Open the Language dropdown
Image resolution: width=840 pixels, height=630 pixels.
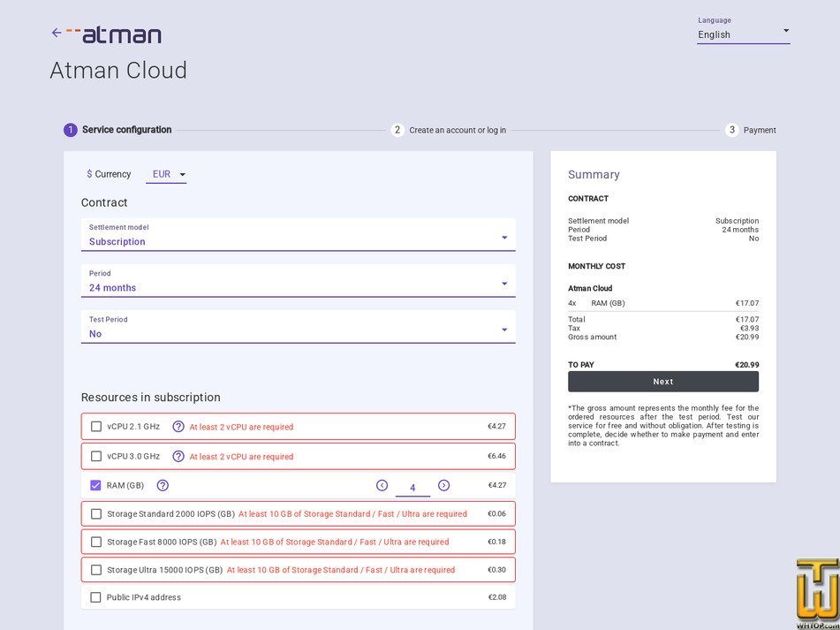pos(744,30)
